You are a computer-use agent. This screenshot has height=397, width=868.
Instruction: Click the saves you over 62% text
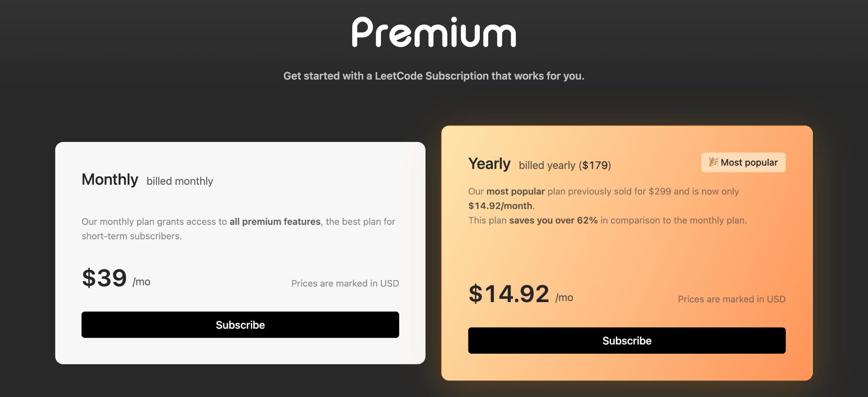point(554,220)
